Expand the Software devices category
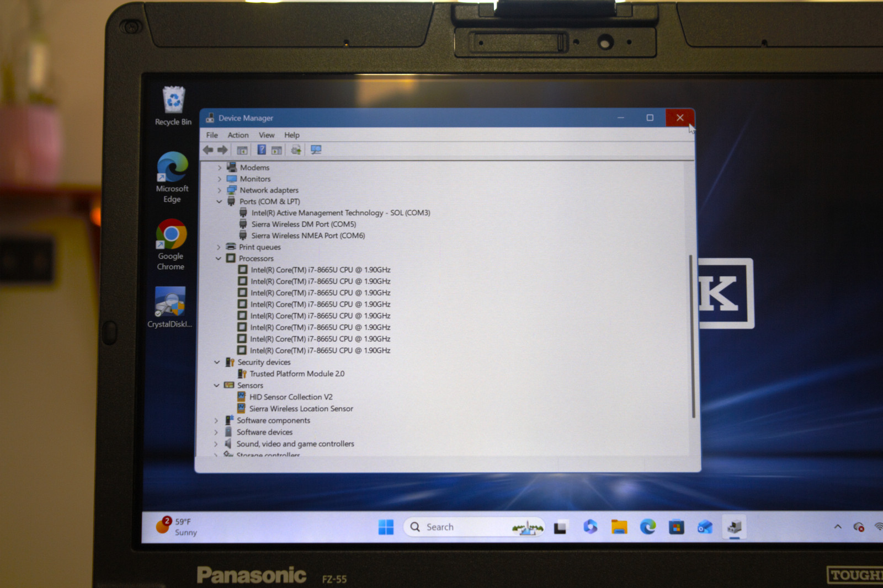Viewport: 883px width, 588px height. pyautogui.click(x=216, y=432)
